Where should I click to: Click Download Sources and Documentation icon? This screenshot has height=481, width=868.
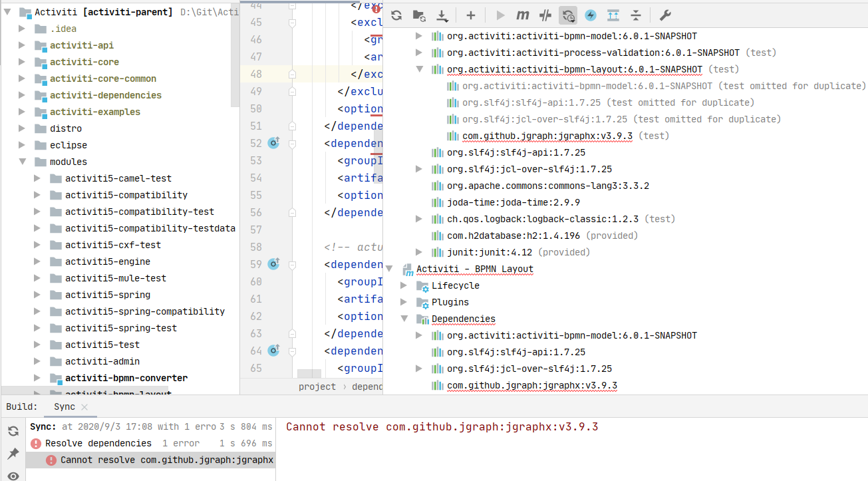click(442, 15)
